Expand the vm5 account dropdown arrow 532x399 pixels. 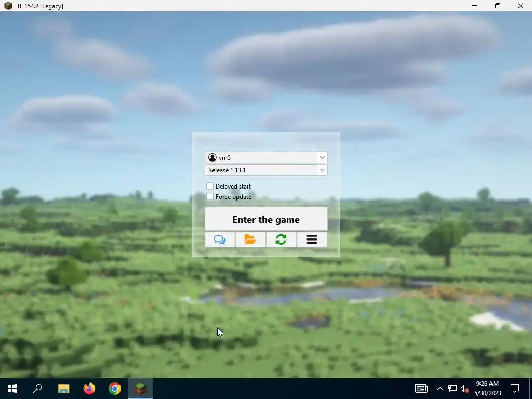pyautogui.click(x=322, y=157)
